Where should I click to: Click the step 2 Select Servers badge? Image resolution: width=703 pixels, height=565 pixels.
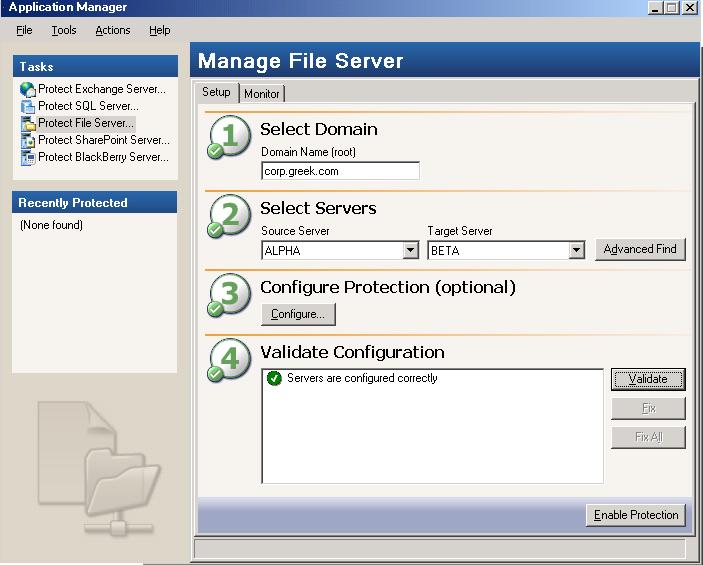[229, 216]
